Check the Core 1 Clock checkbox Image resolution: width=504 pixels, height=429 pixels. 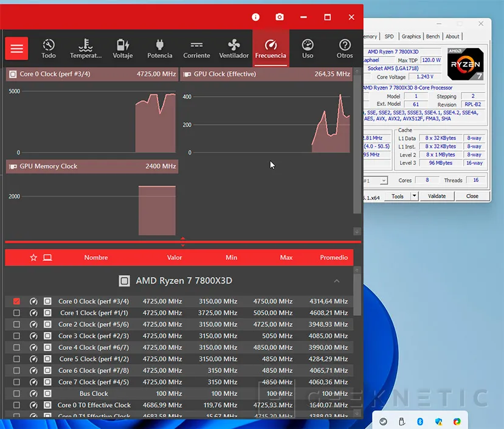click(x=16, y=313)
